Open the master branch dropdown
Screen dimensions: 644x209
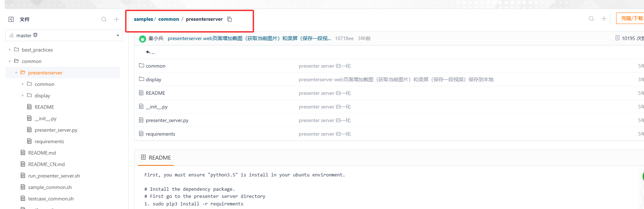pos(64,35)
